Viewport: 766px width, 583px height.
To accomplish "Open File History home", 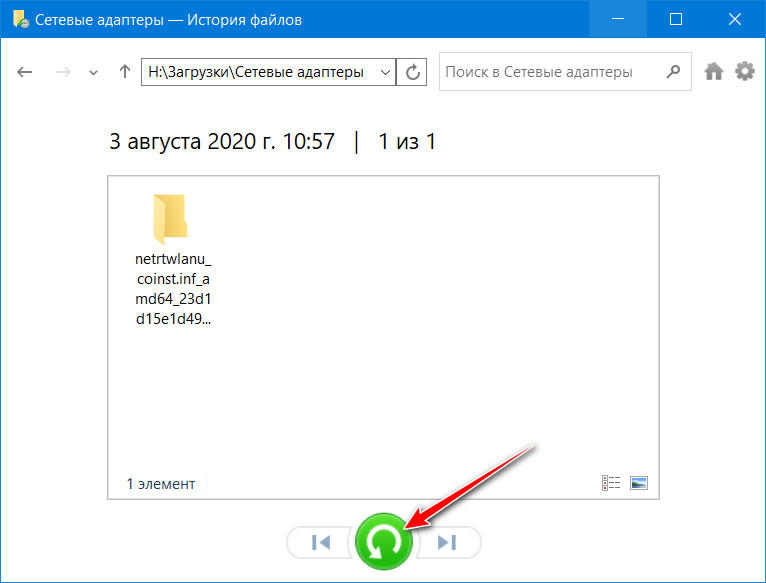I will 714,71.
